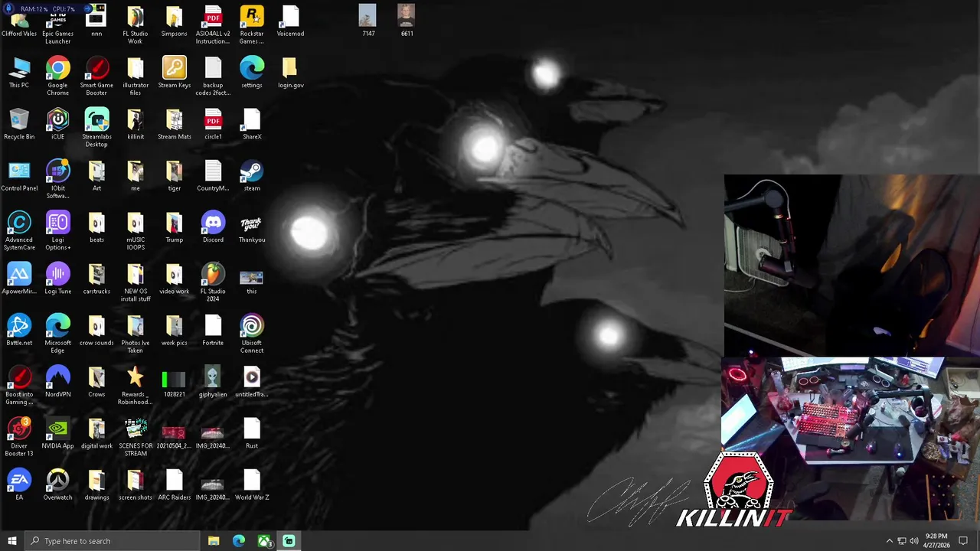
Task: Open Logi Options+ shortcut
Action: [x=57, y=231]
